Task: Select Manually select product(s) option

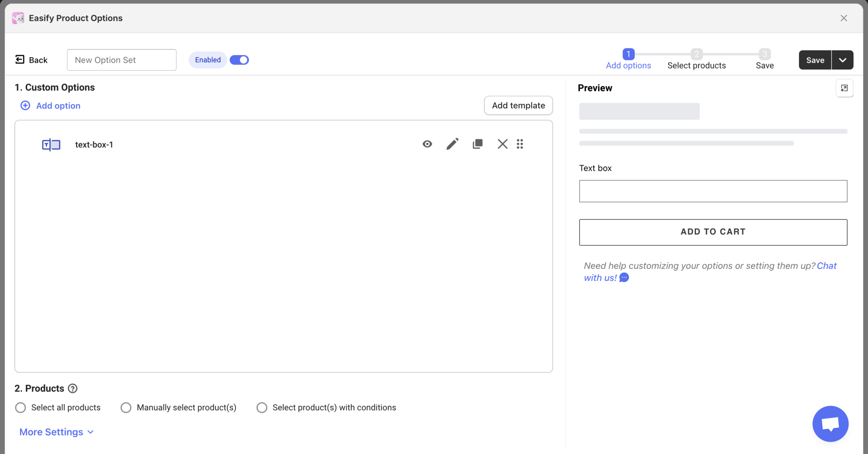Action: tap(126, 407)
